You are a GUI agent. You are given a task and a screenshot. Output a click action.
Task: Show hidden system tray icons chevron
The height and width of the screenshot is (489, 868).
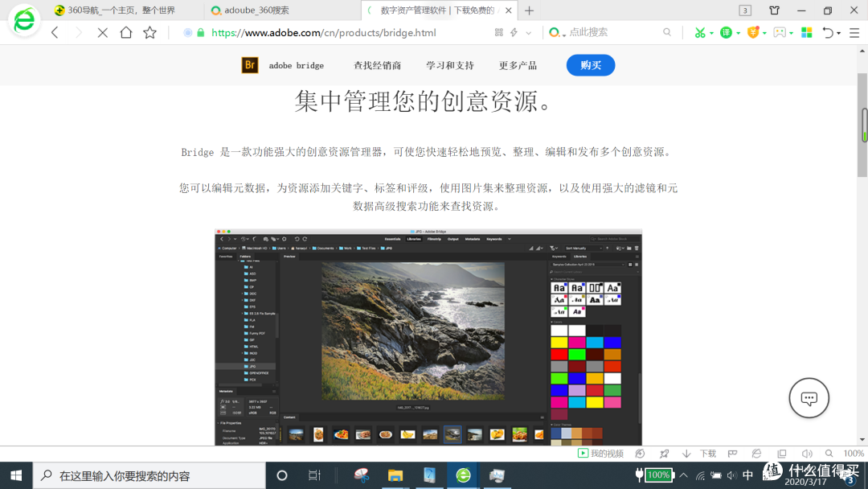(x=684, y=475)
